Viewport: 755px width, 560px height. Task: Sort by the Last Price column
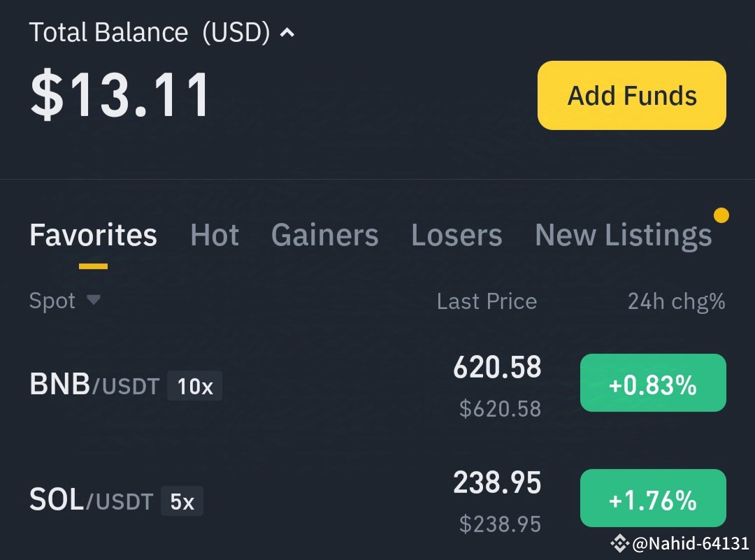487,301
